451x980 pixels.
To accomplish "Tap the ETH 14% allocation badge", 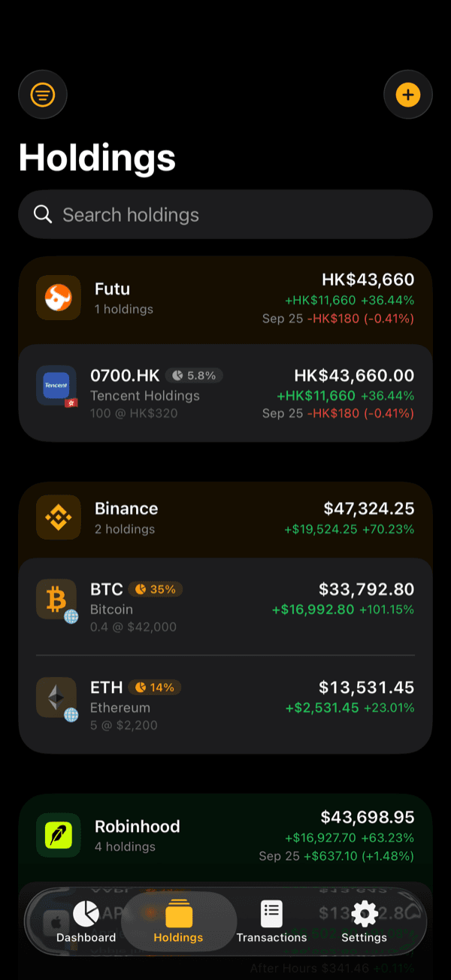I will click(155, 687).
